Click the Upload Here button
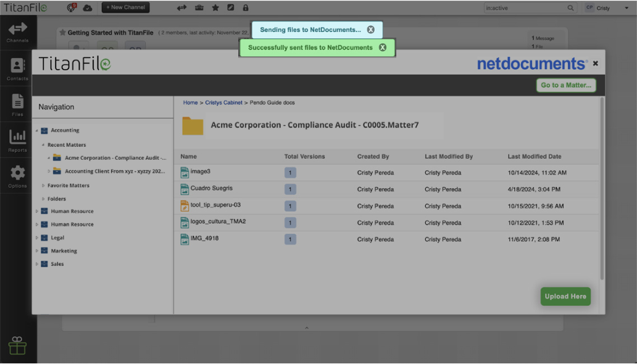 pyautogui.click(x=565, y=296)
